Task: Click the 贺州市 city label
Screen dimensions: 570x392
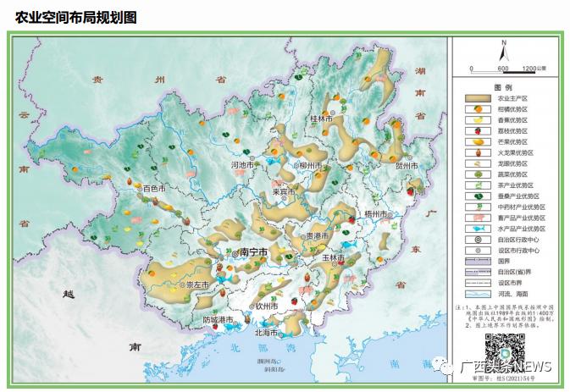Action: [x=407, y=166]
